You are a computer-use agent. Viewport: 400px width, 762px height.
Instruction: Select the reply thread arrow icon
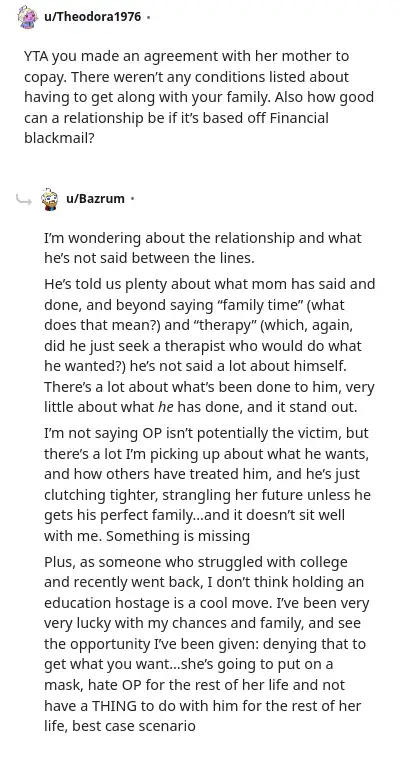[x=23, y=199]
